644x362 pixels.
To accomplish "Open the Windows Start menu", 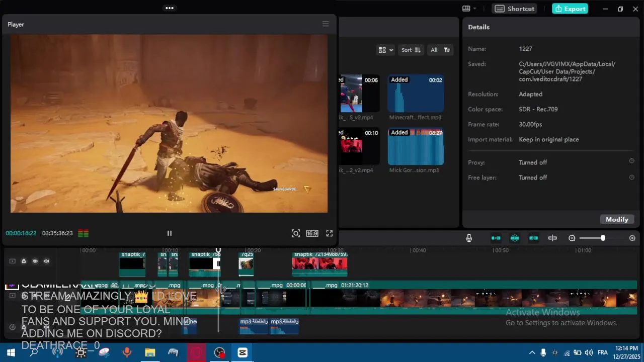I will (x=11, y=352).
